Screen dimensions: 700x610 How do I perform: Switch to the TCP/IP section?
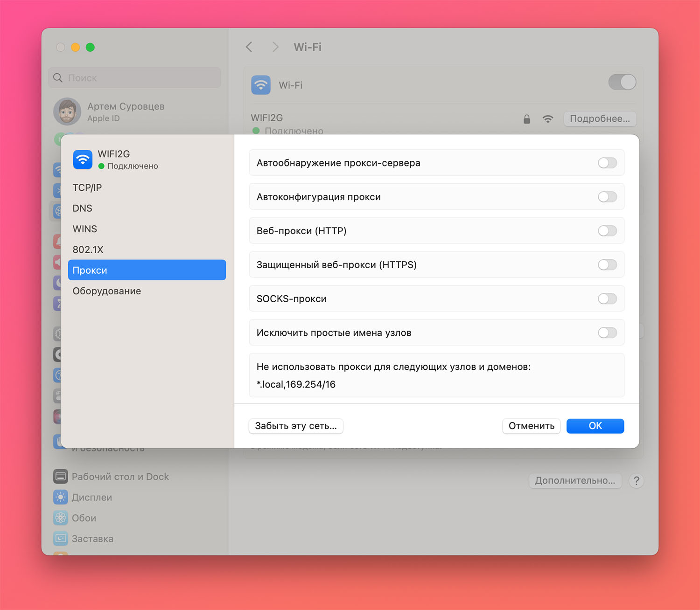coord(147,187)
